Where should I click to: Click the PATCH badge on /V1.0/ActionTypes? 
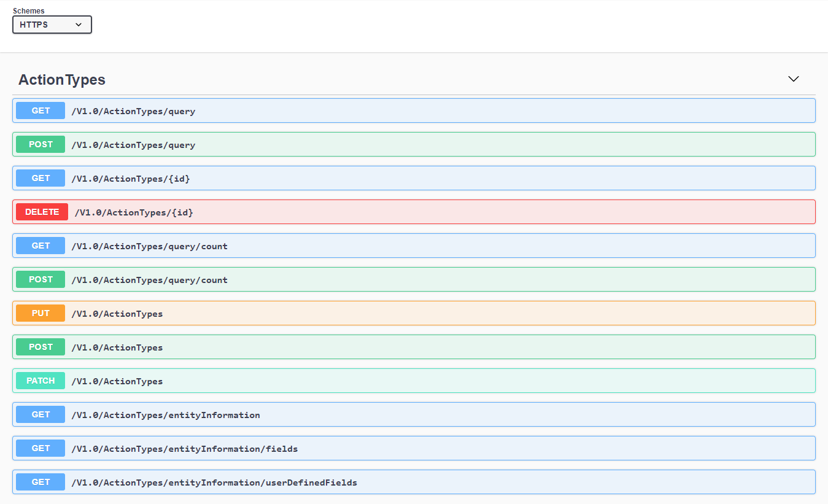40,381
